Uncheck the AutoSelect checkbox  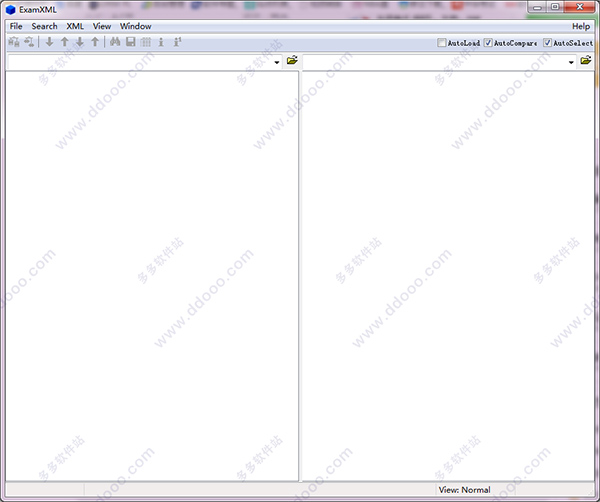[x=548, y=42]
